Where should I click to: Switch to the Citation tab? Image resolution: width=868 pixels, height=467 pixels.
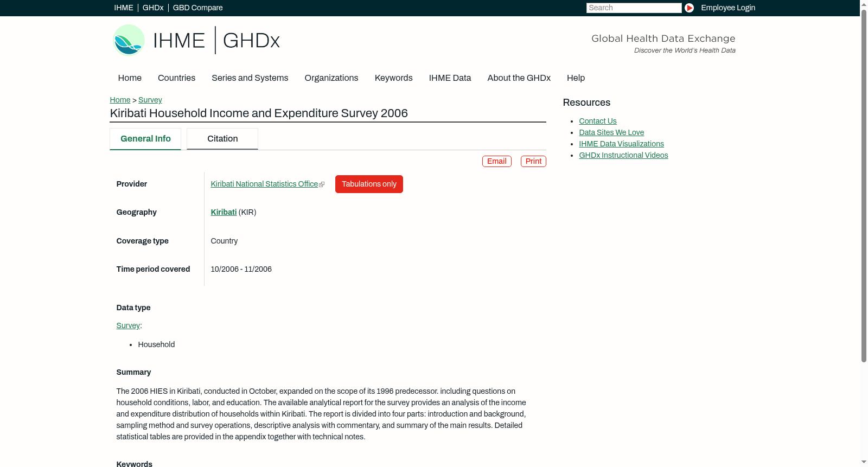point(222,139)
